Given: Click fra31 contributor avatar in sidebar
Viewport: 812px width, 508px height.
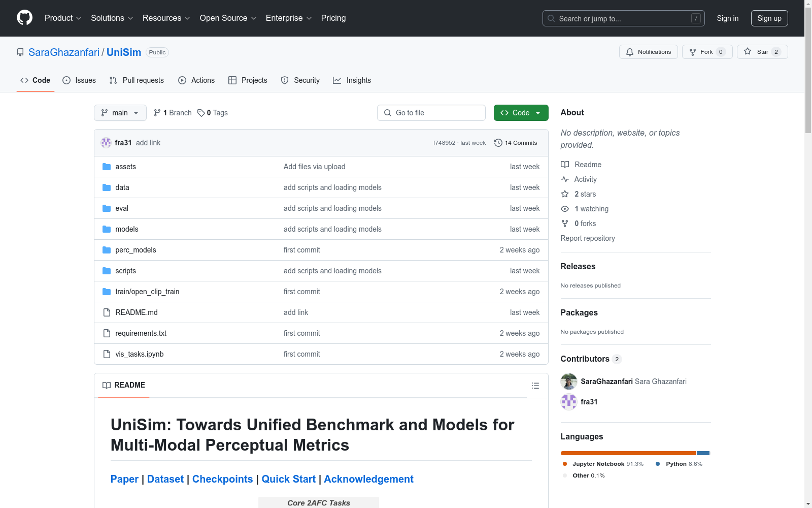Looking at the screenshot, I should click(x=569, y=402).
